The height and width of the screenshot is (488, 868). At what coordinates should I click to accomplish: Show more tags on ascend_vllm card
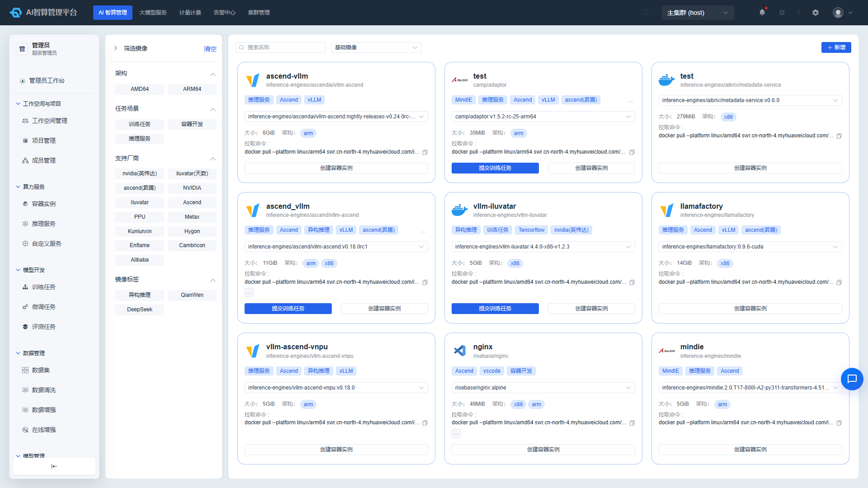424,231
